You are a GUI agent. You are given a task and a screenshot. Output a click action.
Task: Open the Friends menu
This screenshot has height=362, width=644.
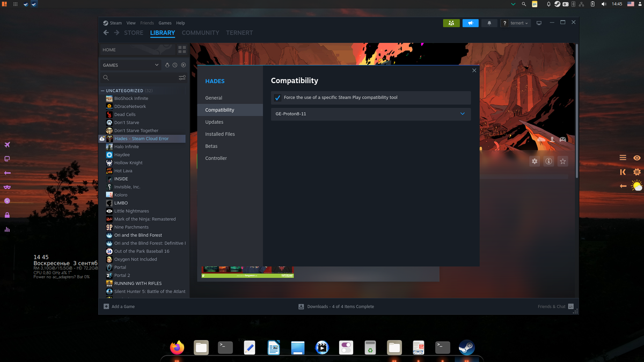click(147, 23)
